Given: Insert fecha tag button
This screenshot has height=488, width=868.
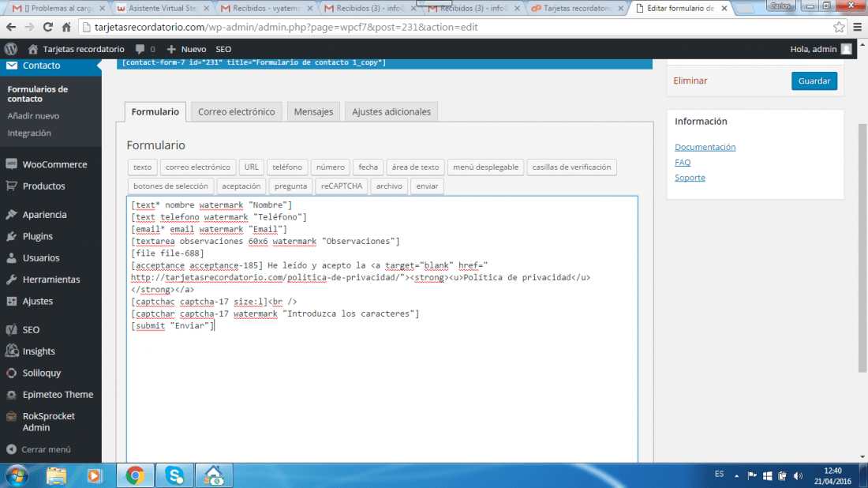Looking at the screenshot, I should coord(369,167).
